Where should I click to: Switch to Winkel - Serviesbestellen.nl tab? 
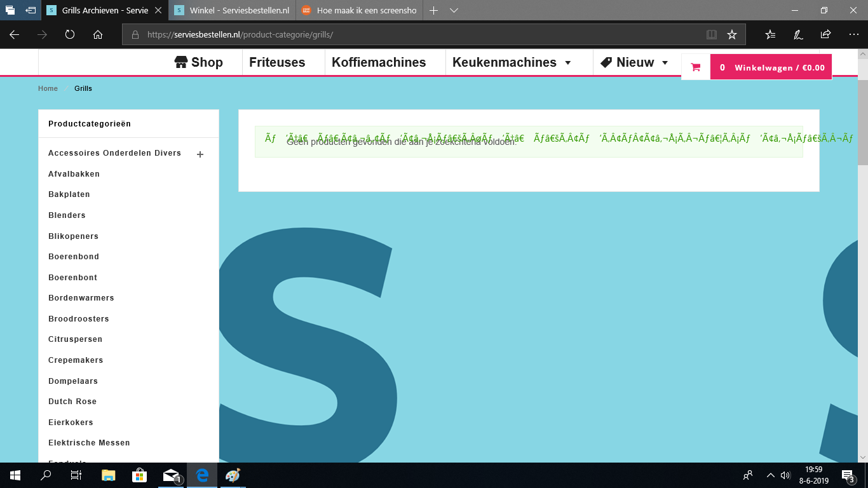[231, 10]
